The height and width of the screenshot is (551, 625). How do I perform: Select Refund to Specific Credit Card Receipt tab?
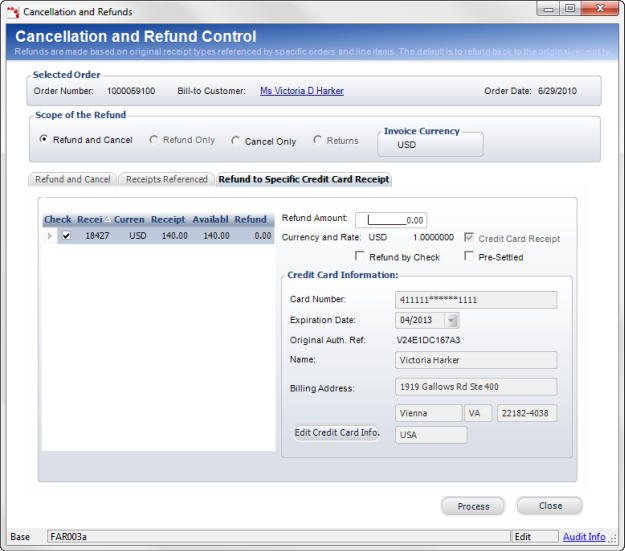coord(303,180)
